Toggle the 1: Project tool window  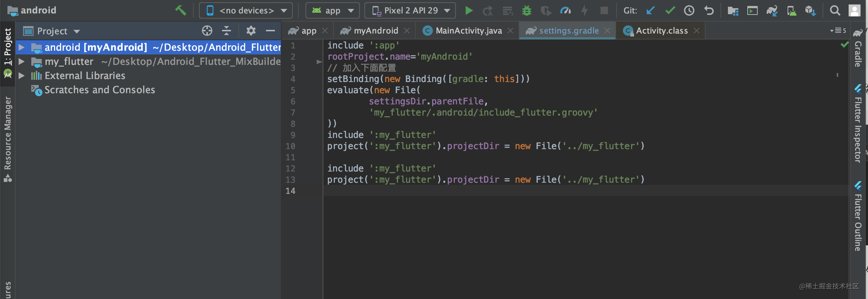pyautogui.click(x=7, y=53)
